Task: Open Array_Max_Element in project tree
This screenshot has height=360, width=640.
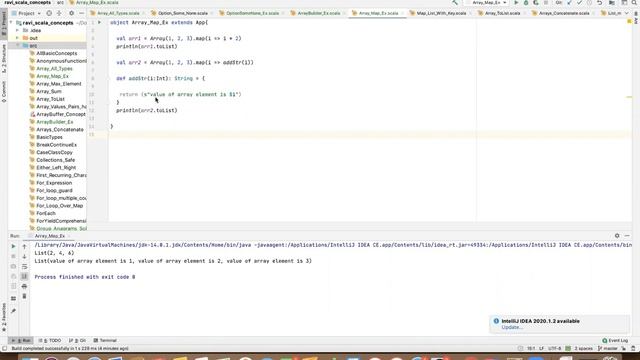Action: point(59,84)
